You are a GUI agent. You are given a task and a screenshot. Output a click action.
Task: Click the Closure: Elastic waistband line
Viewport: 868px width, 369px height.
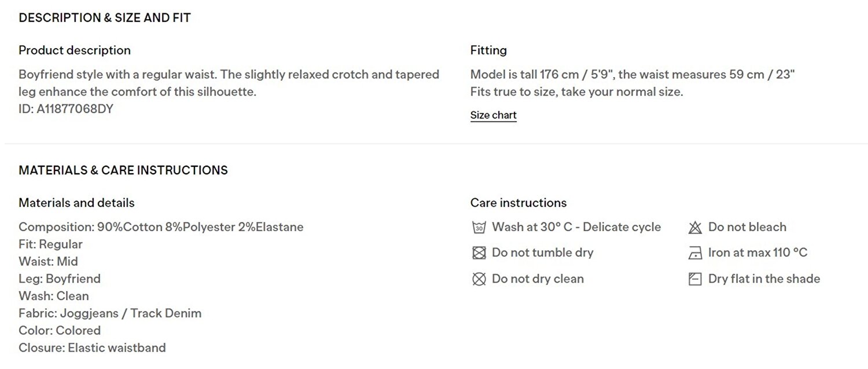[92, 348]
